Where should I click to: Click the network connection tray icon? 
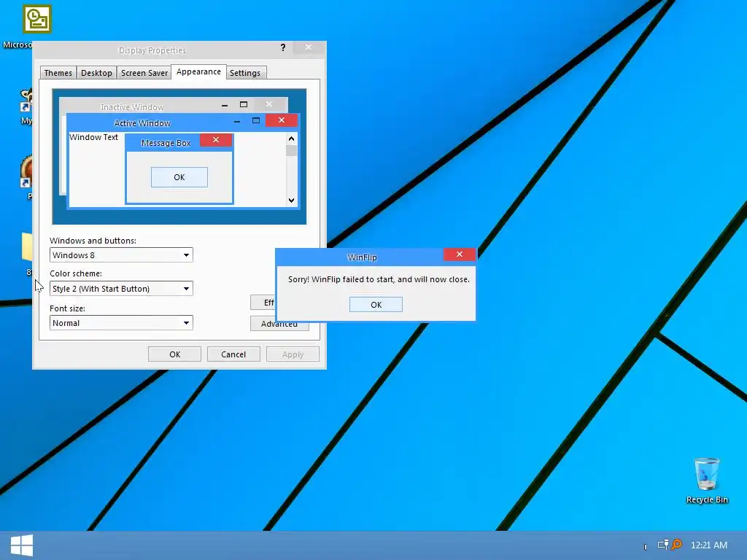point(662,545)
